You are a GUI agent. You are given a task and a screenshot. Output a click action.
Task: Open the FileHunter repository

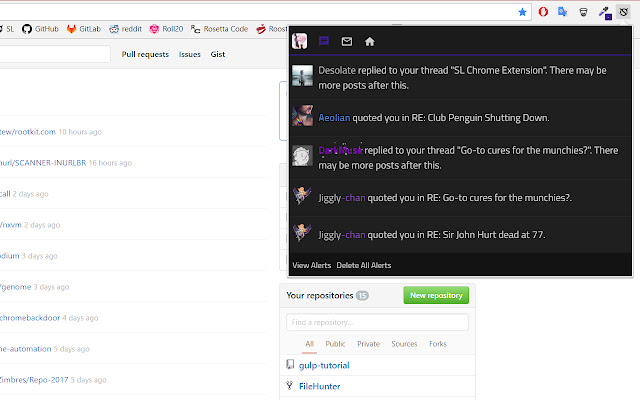pos(320,386)
